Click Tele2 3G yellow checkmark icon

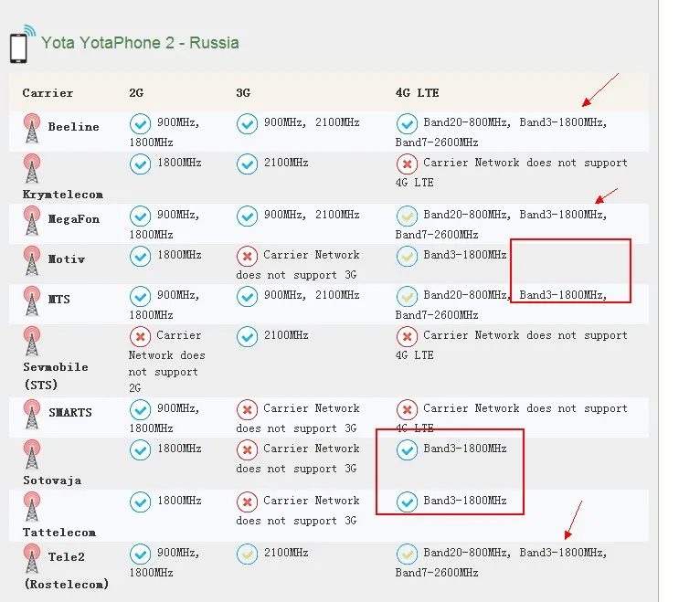pos(247,554)
